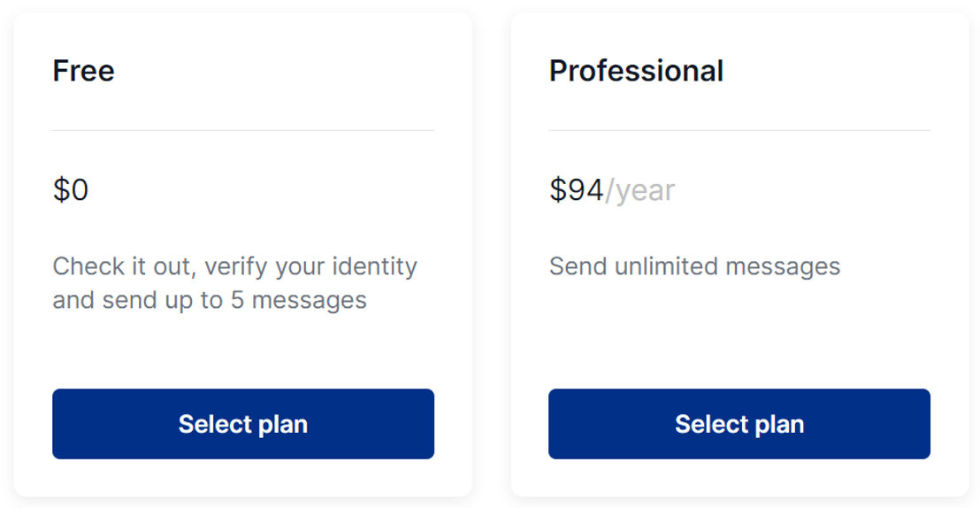Select the Professional plan button
Image resolution: width=980 pixels, height=508 pixels.
739,424
